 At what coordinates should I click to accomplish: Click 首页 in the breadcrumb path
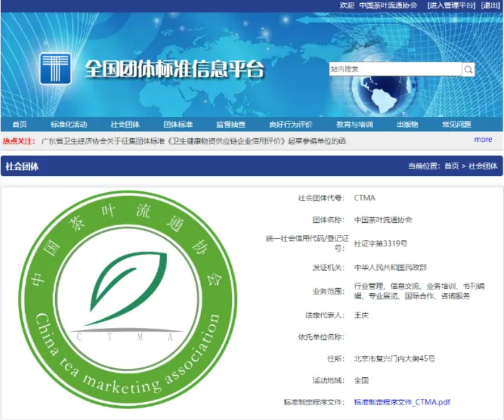(451, 166)
